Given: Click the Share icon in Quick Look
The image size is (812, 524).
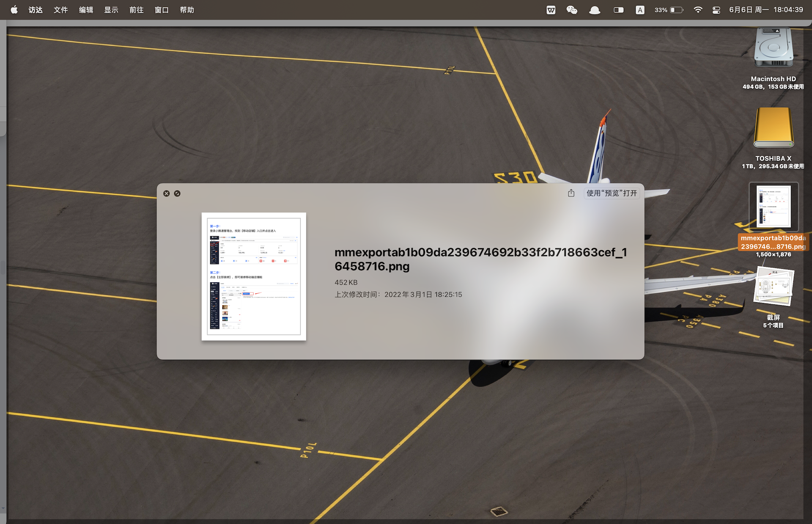Looking at the screenshot, I should tap(571, 193).
